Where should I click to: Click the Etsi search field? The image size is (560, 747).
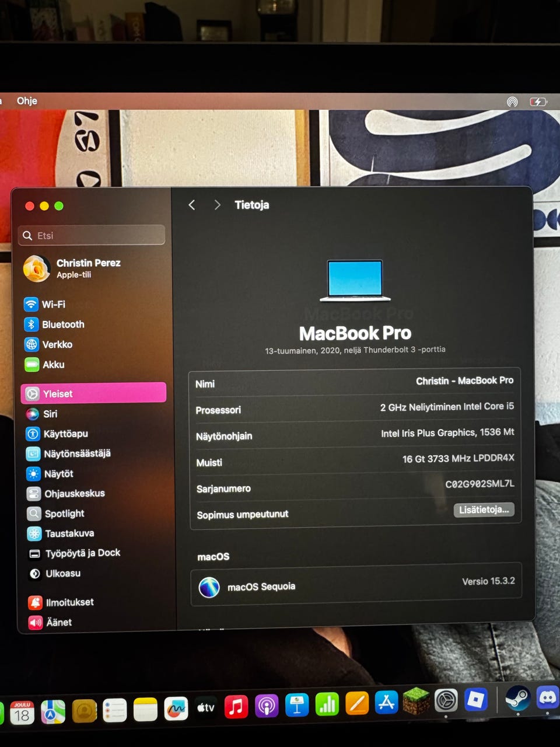coord(92,235)
